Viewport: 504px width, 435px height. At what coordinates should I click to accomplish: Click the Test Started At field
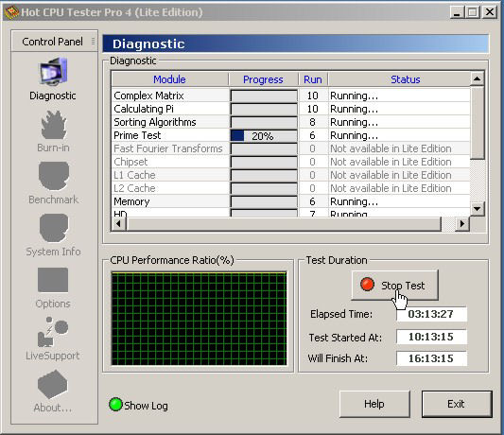coord(431,337)
